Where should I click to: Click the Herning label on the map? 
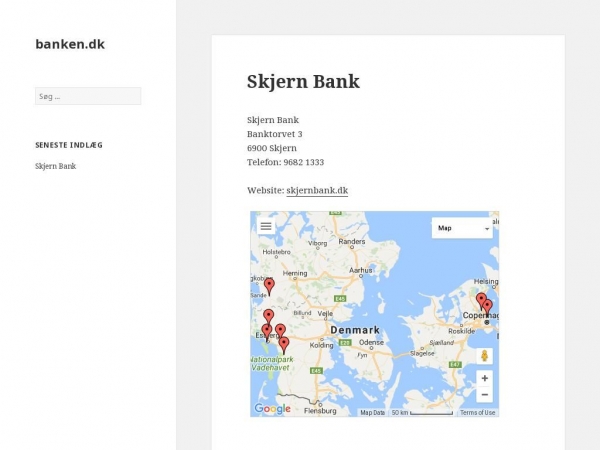click(295, 273)
